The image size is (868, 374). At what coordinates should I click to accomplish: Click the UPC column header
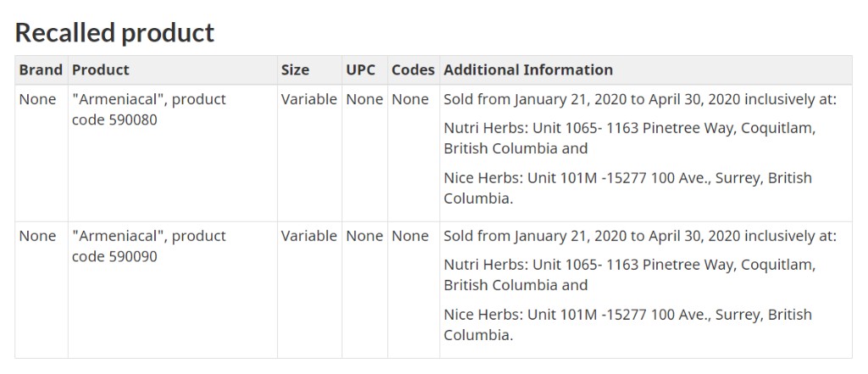coord(361,70)
